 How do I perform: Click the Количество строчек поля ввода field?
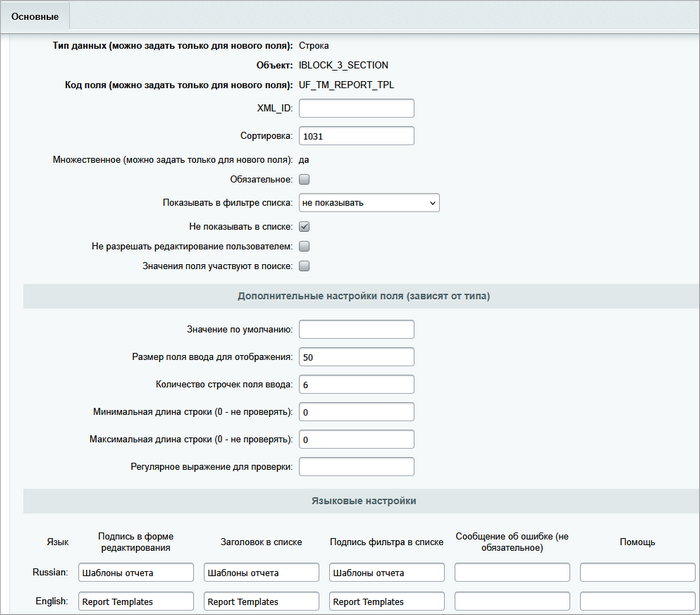[356, 385]
